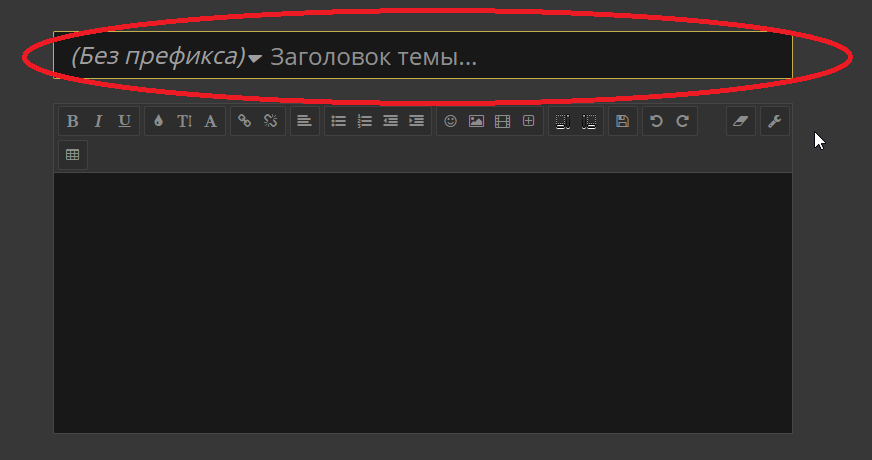Remove link with broken chain icon
Image resolution: width=872 pixels, height=460 pixels.
[271, 121]
